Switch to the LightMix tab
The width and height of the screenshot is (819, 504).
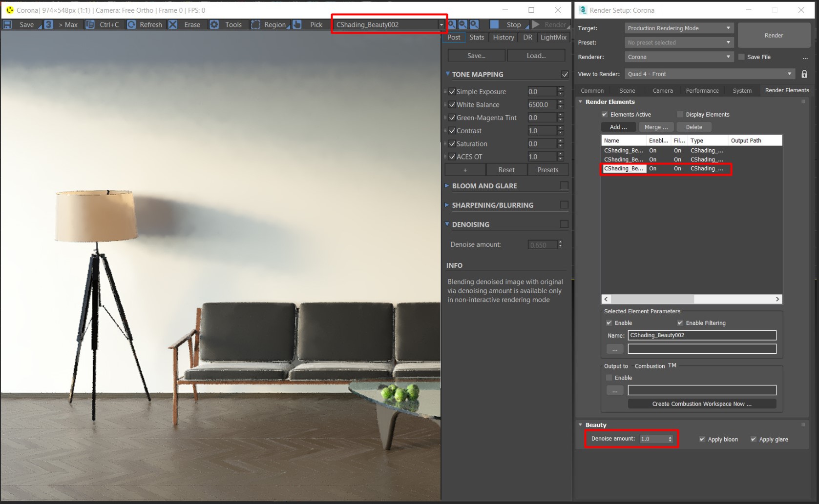553,37
